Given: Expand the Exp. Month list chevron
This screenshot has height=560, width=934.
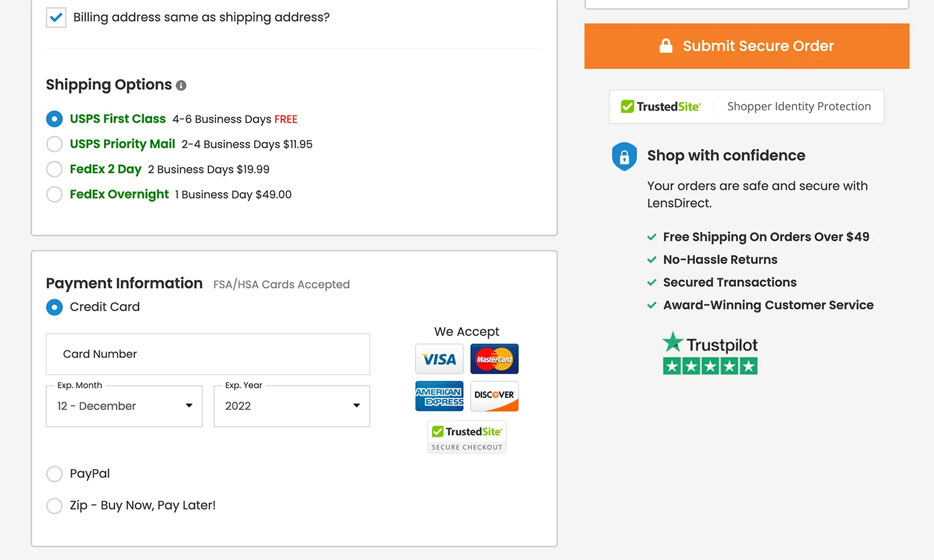Looking at the screenshot, I should [x=189, y=406].
